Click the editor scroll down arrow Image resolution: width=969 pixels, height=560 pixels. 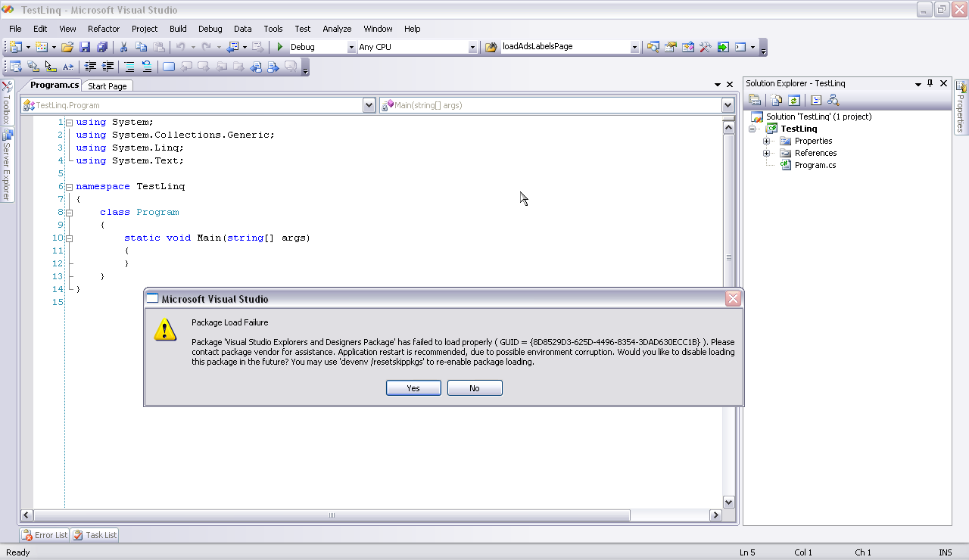[729, 502]
